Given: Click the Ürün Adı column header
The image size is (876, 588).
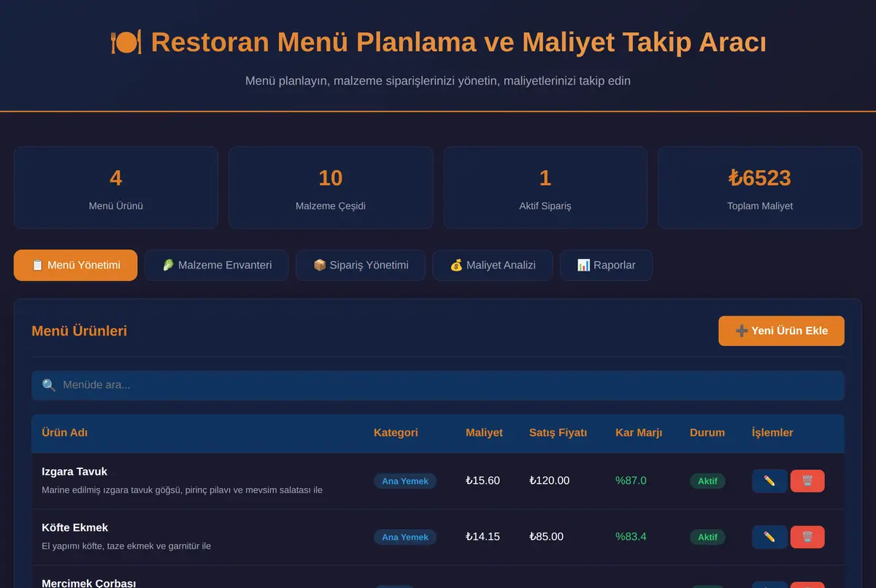Looking at the screenshot, I should point(65,433).
